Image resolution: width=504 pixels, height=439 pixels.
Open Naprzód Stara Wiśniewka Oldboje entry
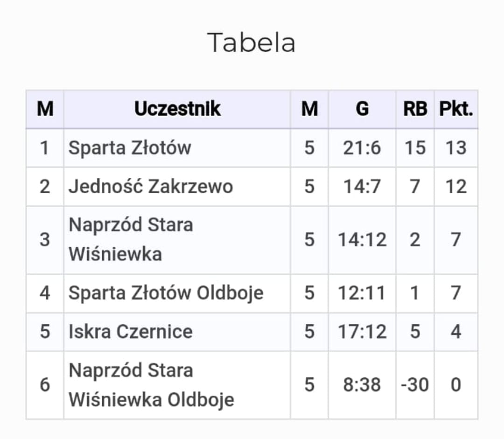pyautogui.click(x=151, y=385)
